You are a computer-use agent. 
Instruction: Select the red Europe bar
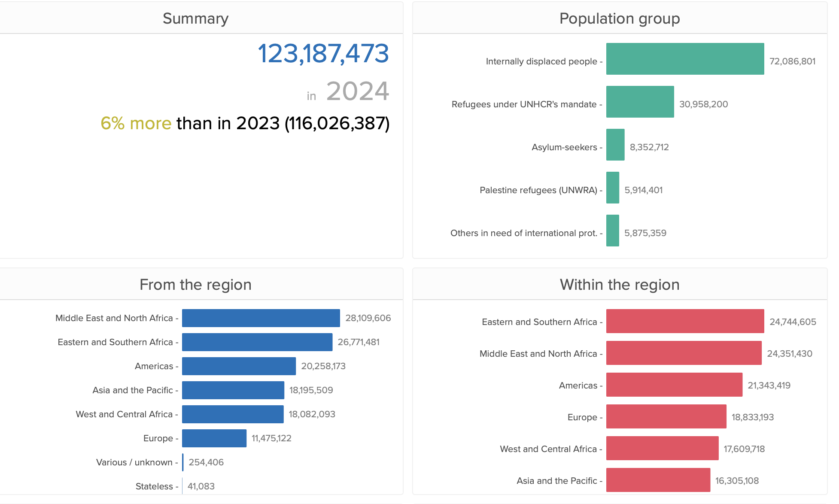(x=666, y=416)
